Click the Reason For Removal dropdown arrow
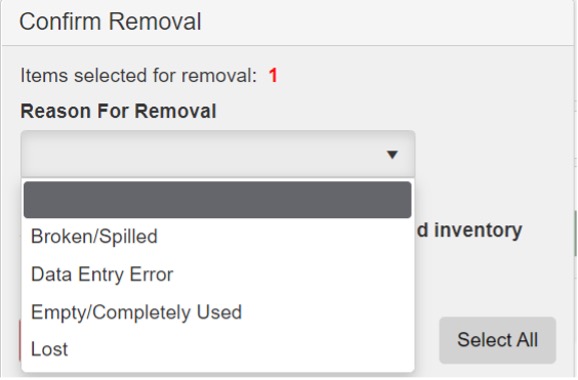The image size is (578, 380). pos(392,154)
